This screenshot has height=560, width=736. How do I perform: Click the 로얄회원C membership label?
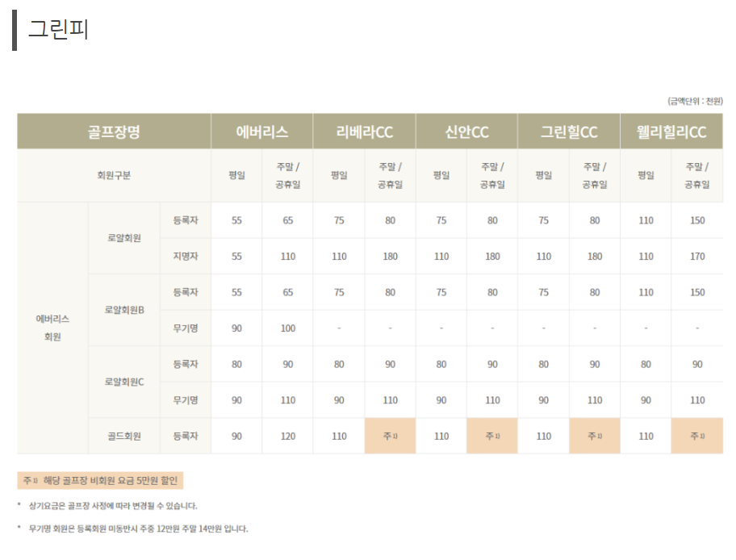tap(124, 382)
